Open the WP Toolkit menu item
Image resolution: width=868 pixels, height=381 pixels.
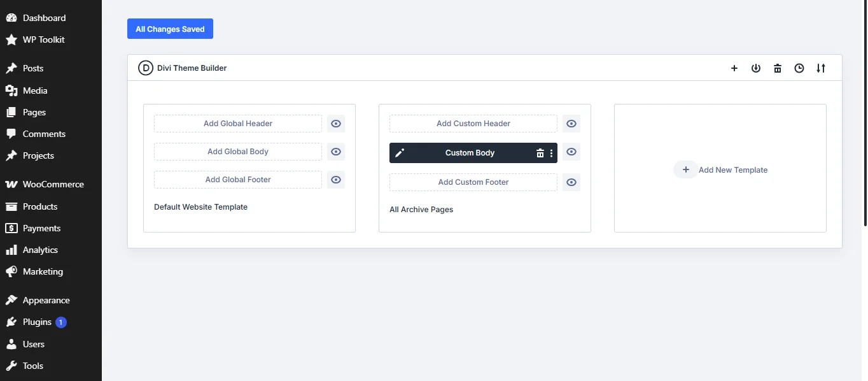[x=51, y=40]
